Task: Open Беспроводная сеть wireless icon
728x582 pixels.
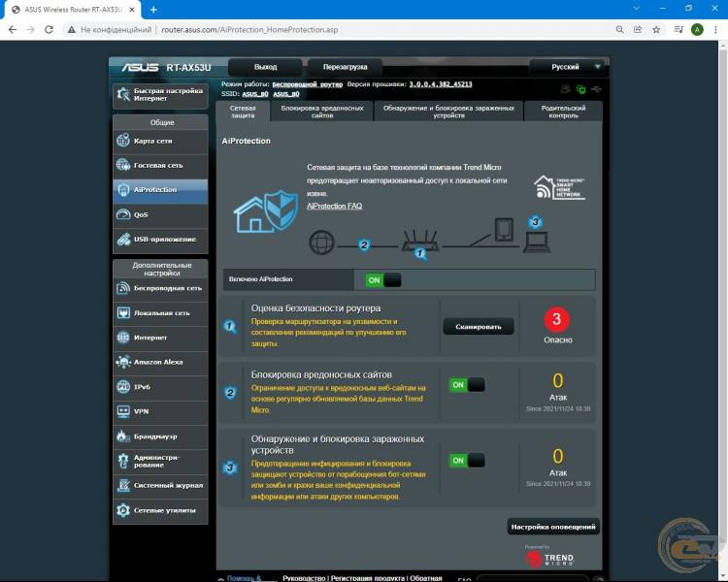Action: pos(123,288)
